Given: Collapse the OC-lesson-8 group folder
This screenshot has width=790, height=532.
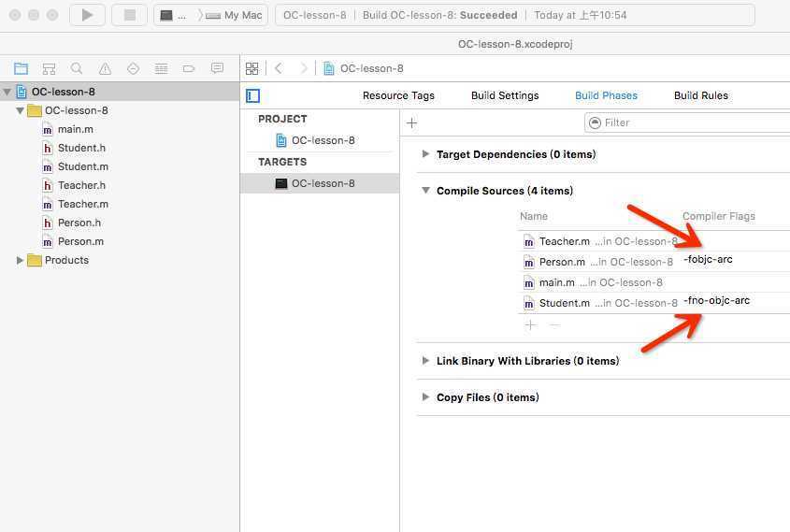Looking at the screenshot, I should tap(21, 110).
